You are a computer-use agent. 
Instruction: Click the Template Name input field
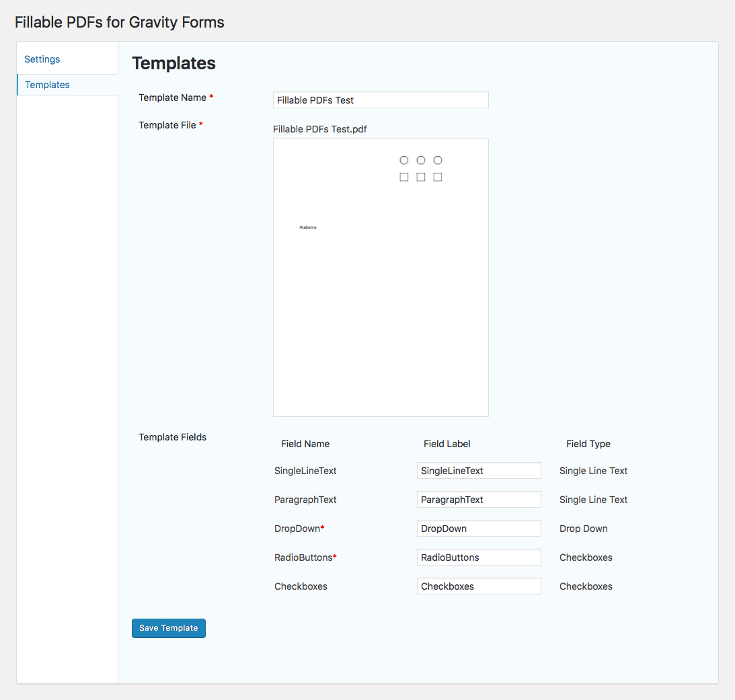coord(381,100)
